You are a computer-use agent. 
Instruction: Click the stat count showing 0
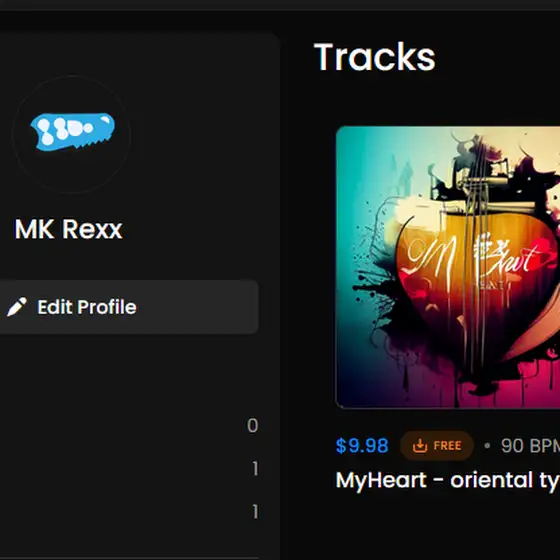point(252,425)
